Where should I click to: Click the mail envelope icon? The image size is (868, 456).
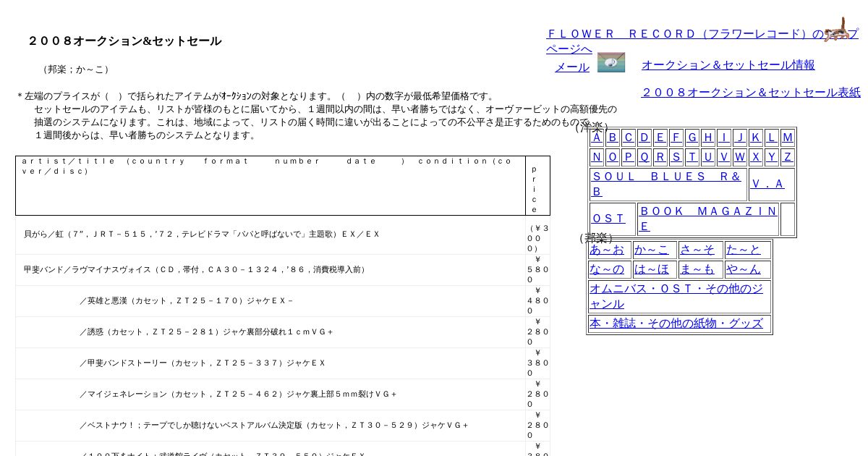coord(611,62)
